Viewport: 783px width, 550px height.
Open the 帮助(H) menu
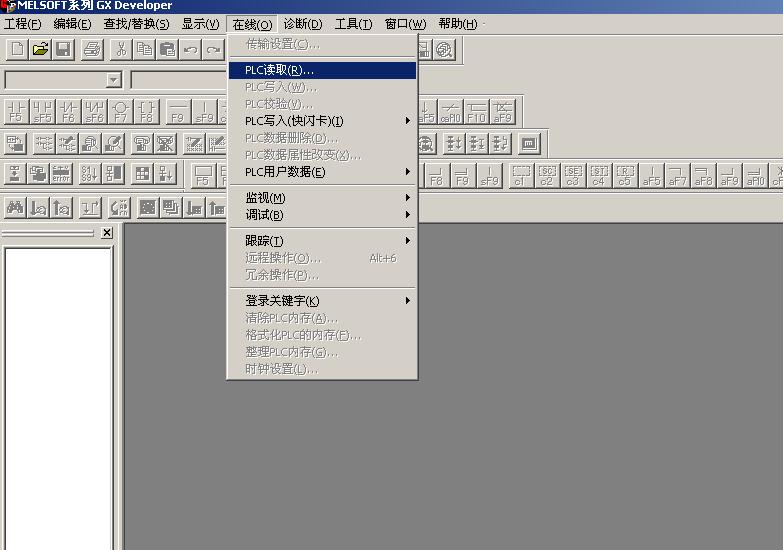point(457,24)
